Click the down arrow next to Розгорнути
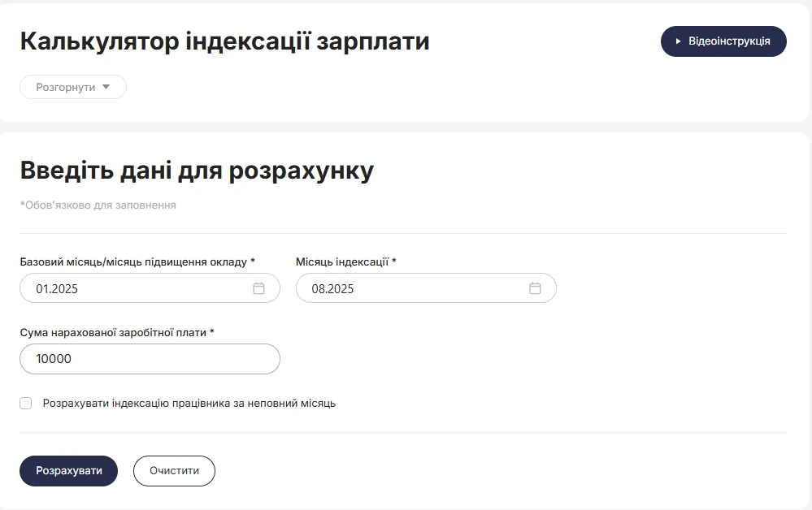This screenshot has height=510, width=812. coord(106,87)
